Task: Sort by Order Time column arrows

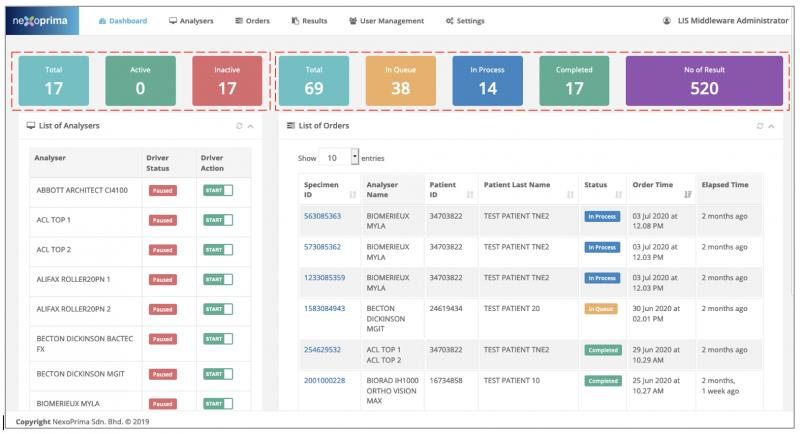Action: (688, 194)
